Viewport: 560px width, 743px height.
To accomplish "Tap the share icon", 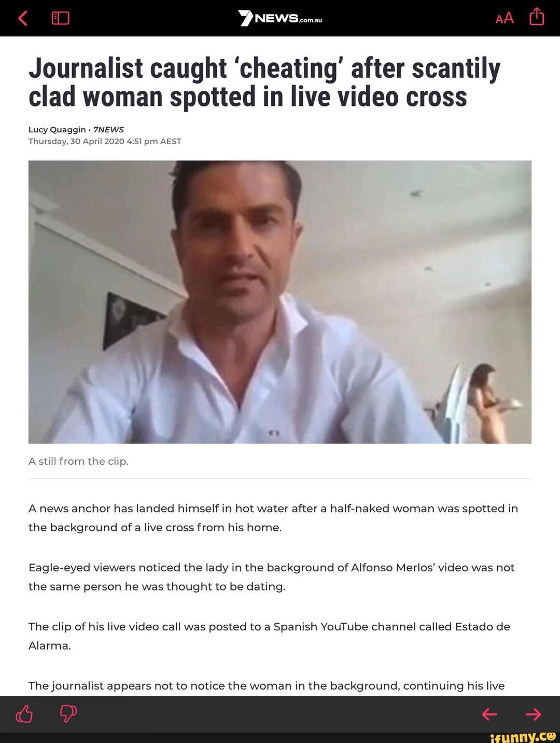I will [537, 17].
